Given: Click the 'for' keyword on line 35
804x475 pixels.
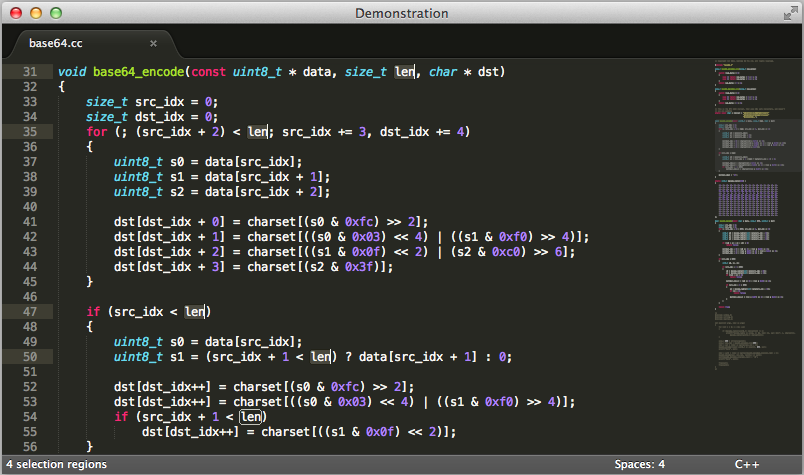Looking at the screenshot, I should pos(96,132).
